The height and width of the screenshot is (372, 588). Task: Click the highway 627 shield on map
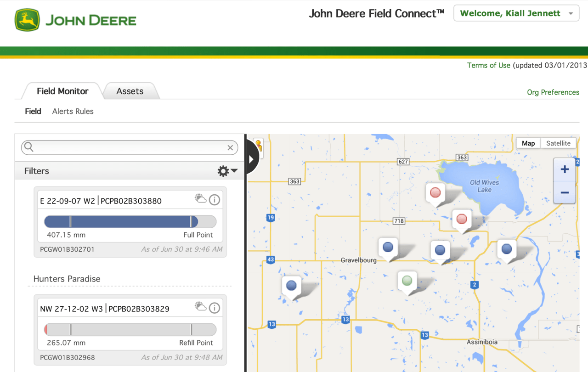[x=403, y=161]
